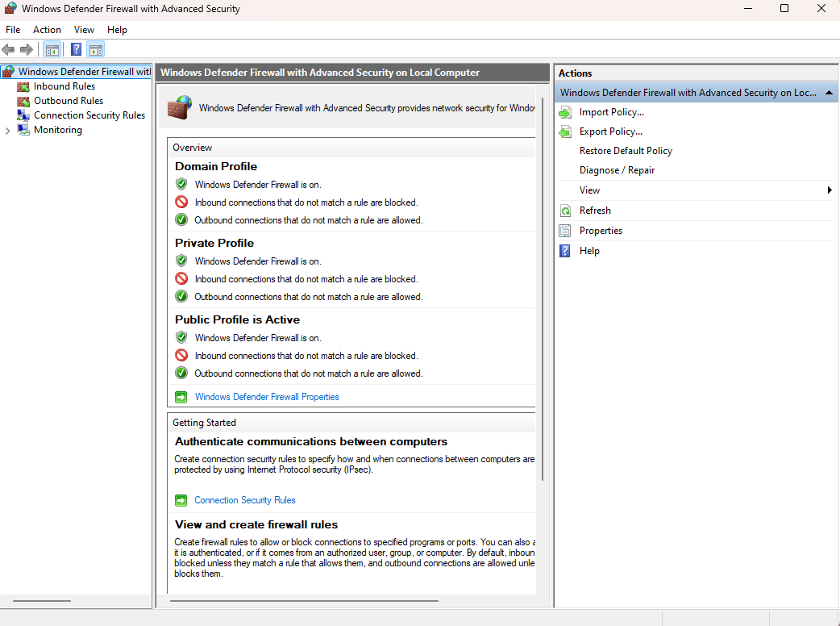Click the green Refresh icon
Image resolution: width=840 pixels, height=626 pixels.
pyautogui.click(x=565, y=211)
